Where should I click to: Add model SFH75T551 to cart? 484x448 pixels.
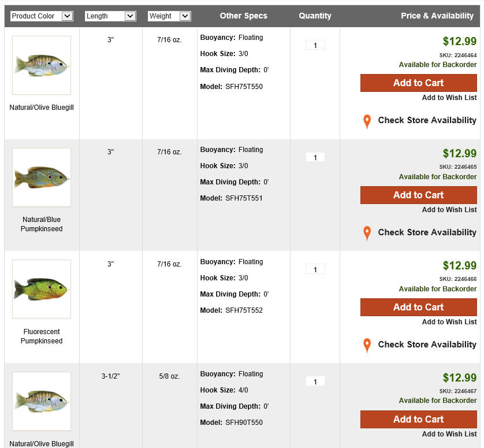coord(419,195)
